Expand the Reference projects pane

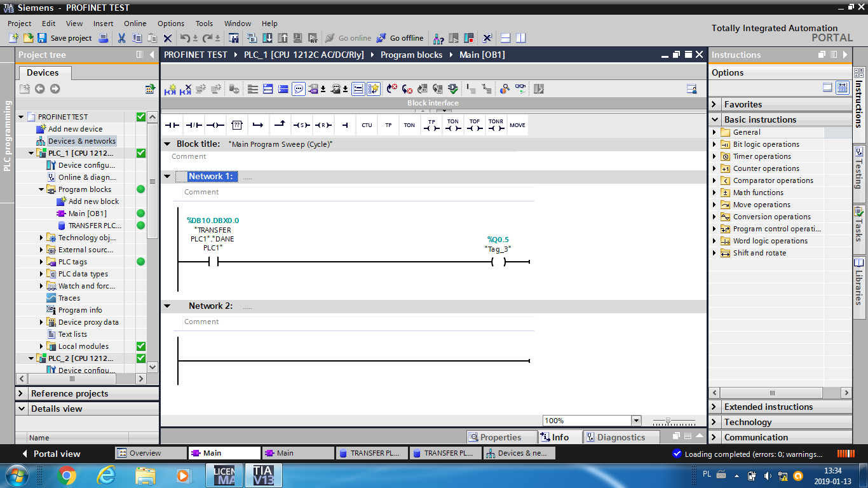pos(22,393)
